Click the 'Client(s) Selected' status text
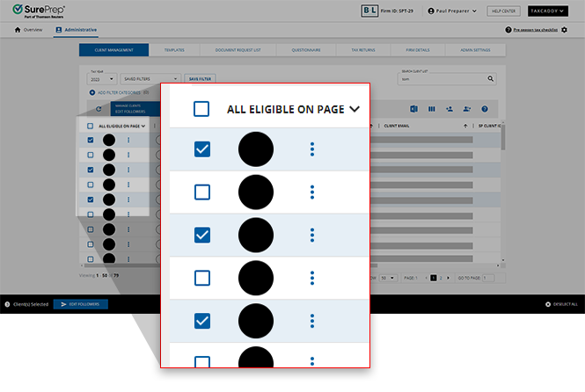 click(31, 304)
